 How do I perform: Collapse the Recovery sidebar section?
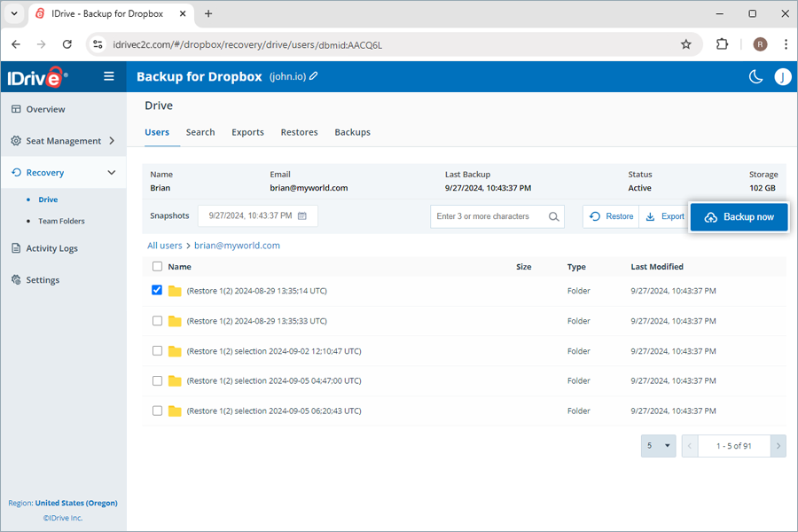click(111, 172)
